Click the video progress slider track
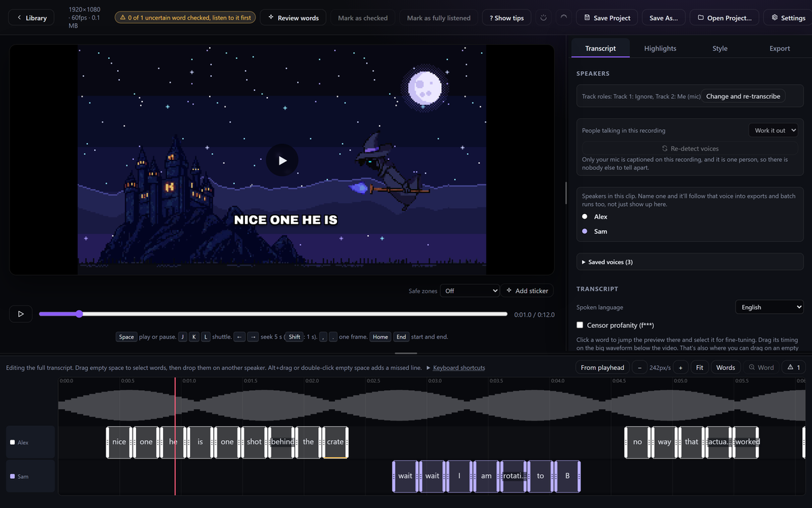 273,314
